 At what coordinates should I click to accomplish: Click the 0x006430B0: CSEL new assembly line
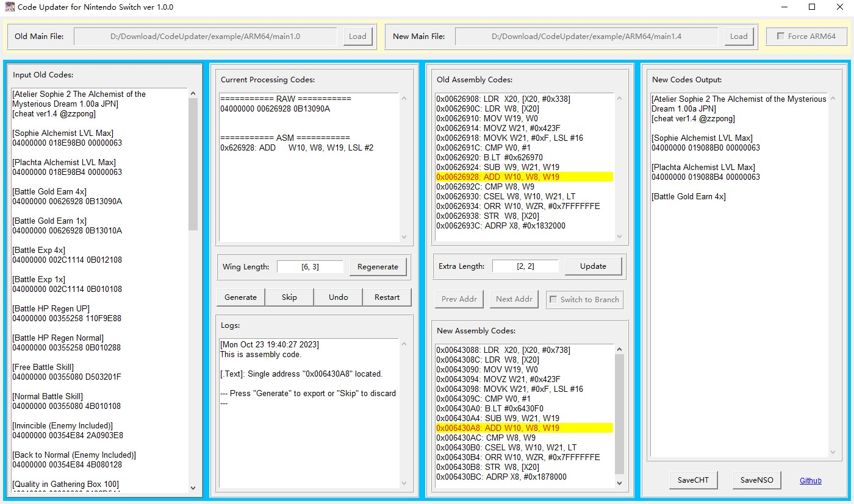pyautogui.click(x=506, y=447)
